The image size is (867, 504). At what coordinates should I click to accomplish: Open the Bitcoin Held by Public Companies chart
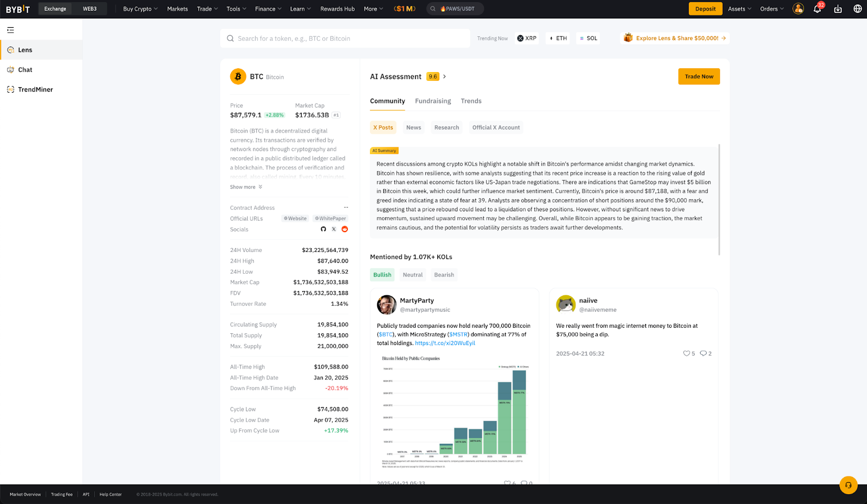(x=454, y=411)
